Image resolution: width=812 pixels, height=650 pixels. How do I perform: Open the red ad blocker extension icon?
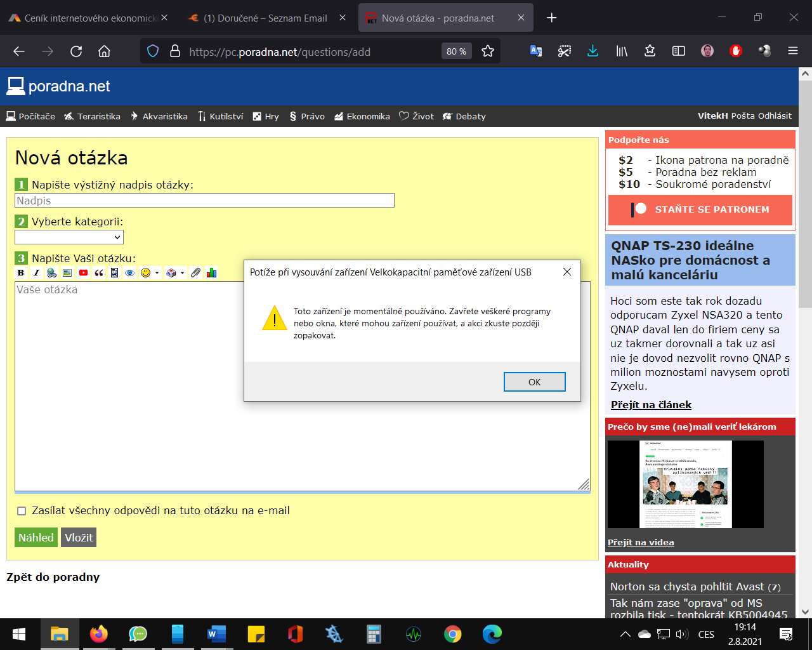click(x=736, y=51)
